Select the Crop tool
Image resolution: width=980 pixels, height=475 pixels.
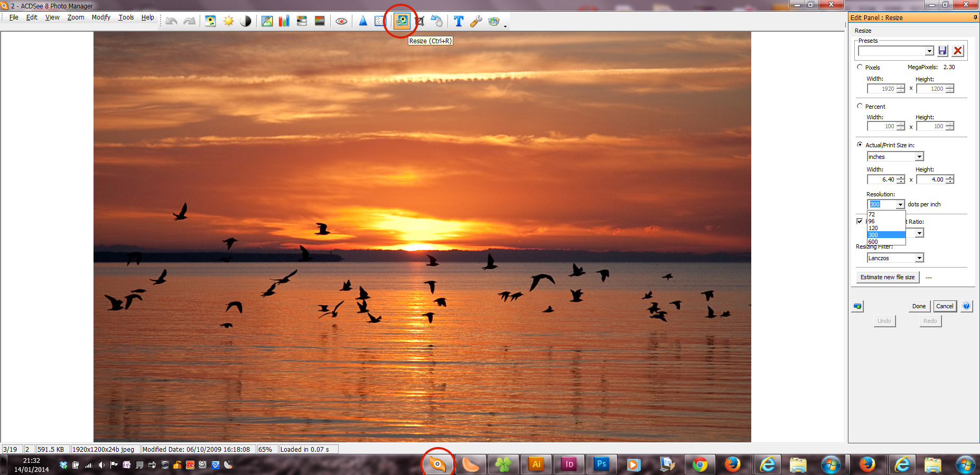pyautogui.click(x=419, y=21)
